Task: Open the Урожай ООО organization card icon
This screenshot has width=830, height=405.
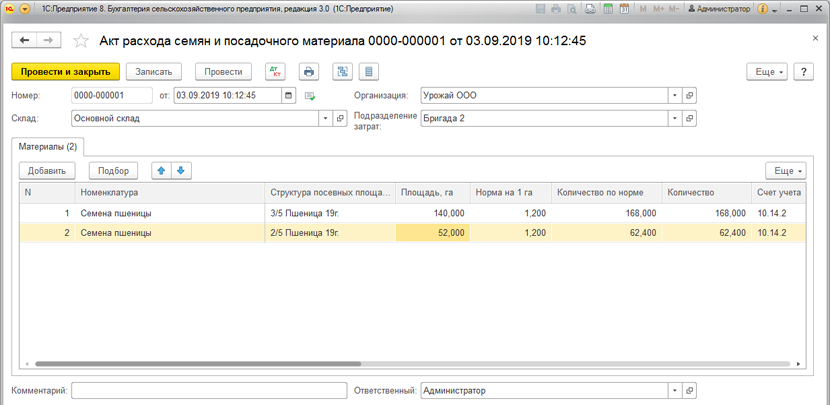Action: [690, 96]
